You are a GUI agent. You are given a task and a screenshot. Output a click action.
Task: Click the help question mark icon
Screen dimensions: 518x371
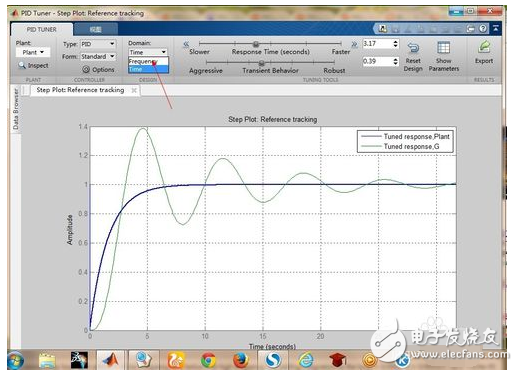pyautogui.click(x=483, y=29)
